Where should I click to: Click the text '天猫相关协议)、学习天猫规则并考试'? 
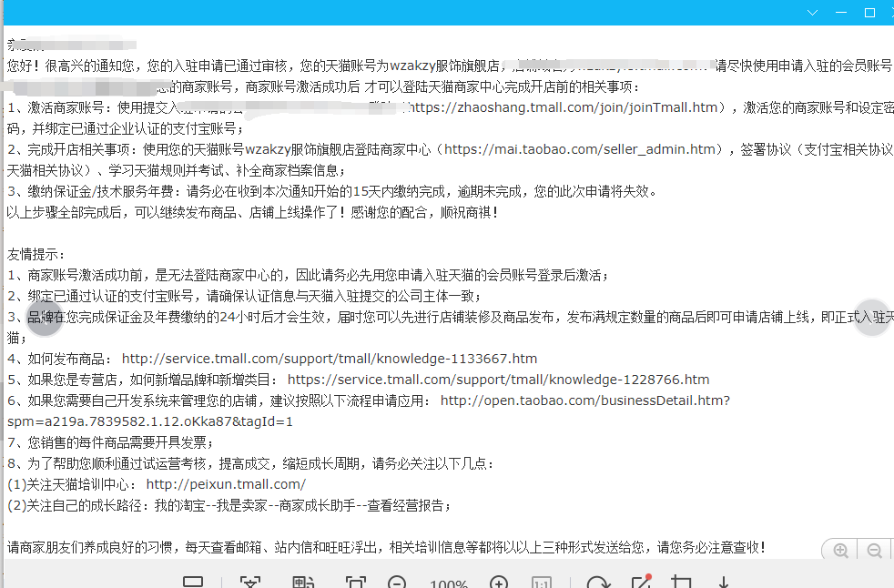177,170
